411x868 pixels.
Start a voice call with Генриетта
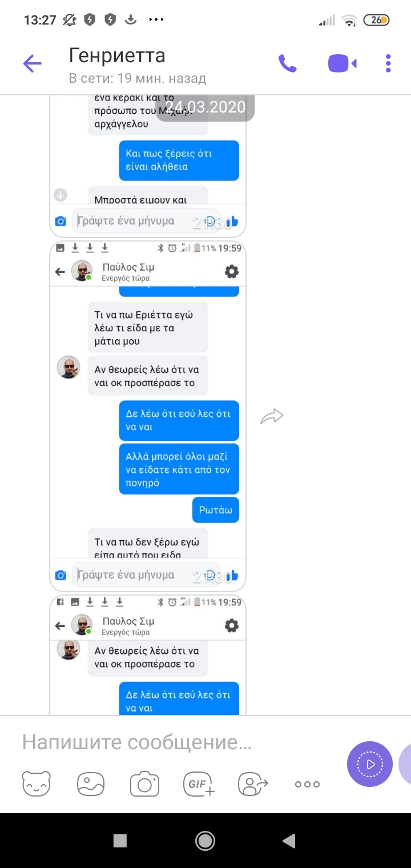287,63
